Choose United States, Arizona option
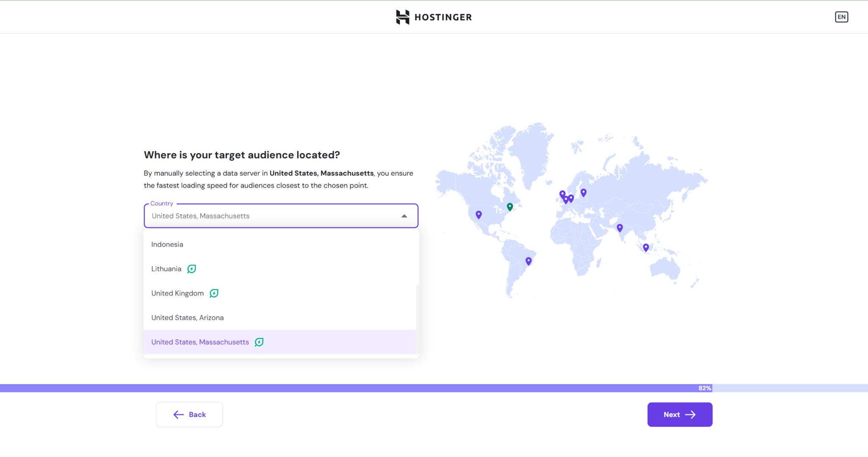 (187, 318)
